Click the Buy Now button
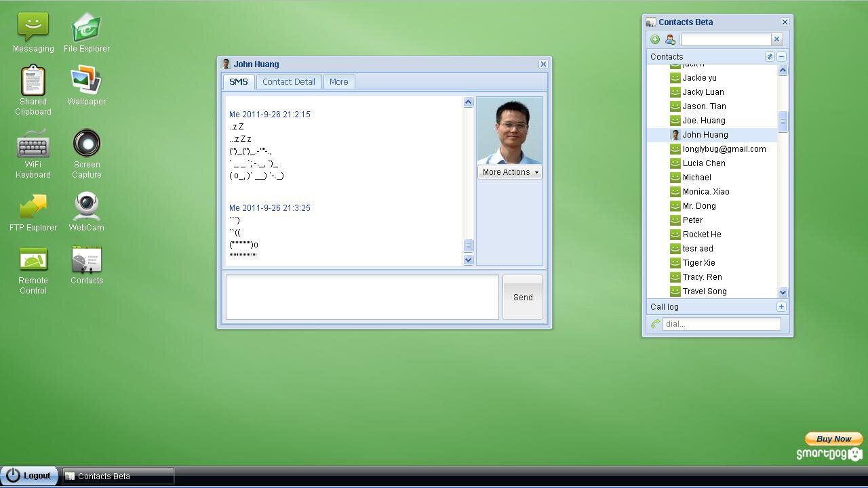This screenshot has height=488, width=868. [833, 439]
